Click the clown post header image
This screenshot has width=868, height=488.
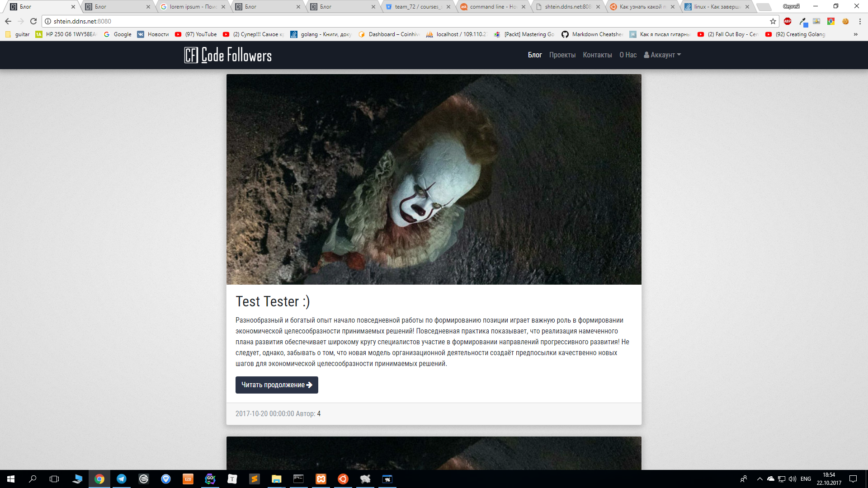[x=434, y=179]
